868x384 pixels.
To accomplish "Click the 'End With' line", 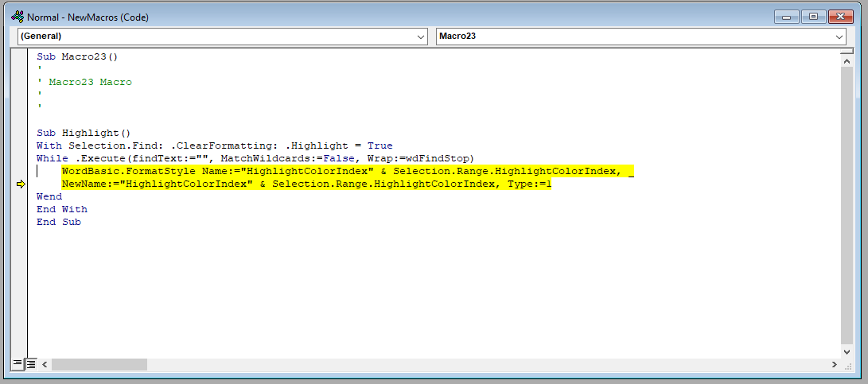I will (x=62, y=209).
